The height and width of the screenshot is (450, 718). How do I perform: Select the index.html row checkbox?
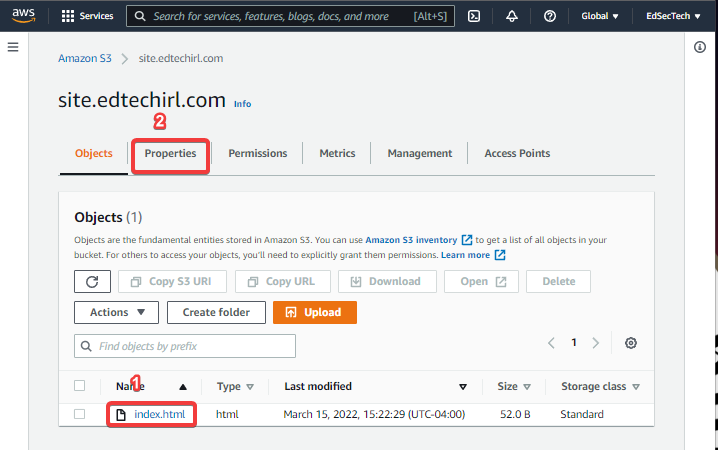click(80, 414)
